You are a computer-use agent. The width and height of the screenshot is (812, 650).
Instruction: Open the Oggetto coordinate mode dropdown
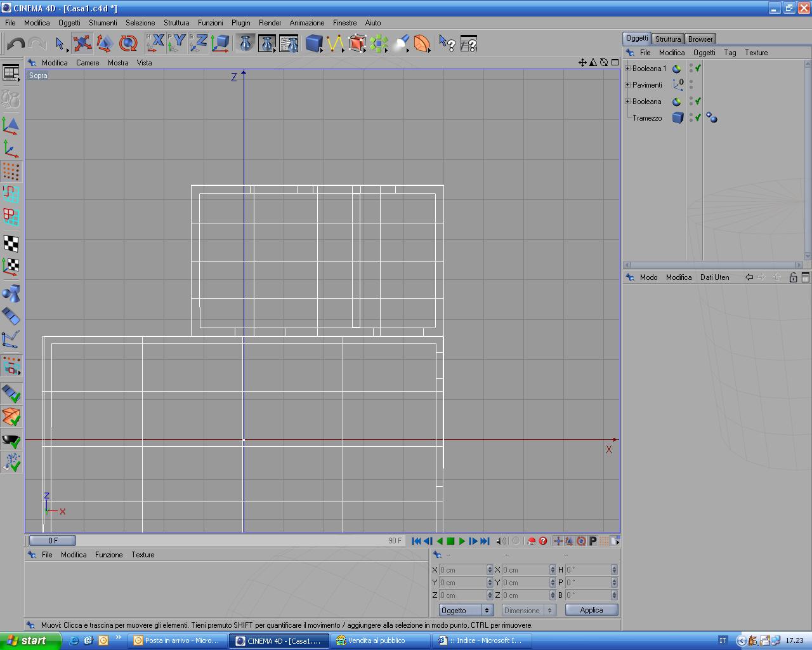point(466,610)
